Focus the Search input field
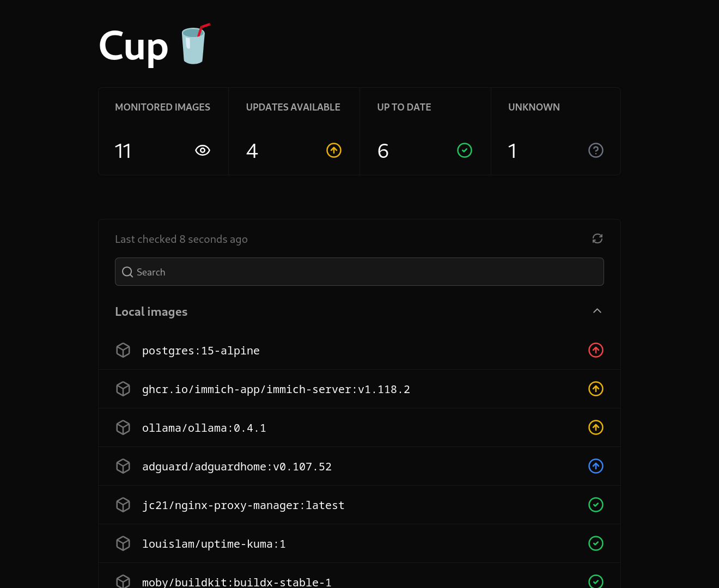The image size is (719, 588). pyautogui.click(x=359, y=272)
